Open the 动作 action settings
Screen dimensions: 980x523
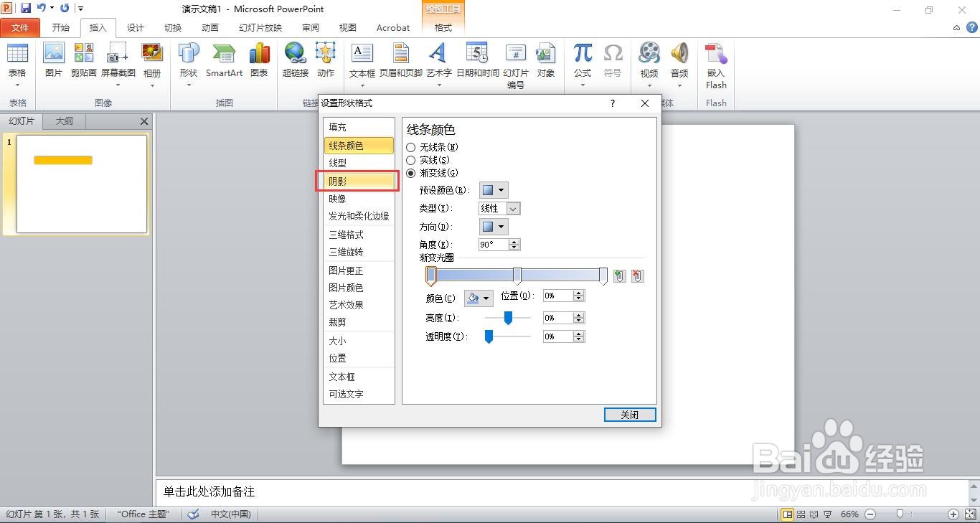tap(326, 60)
